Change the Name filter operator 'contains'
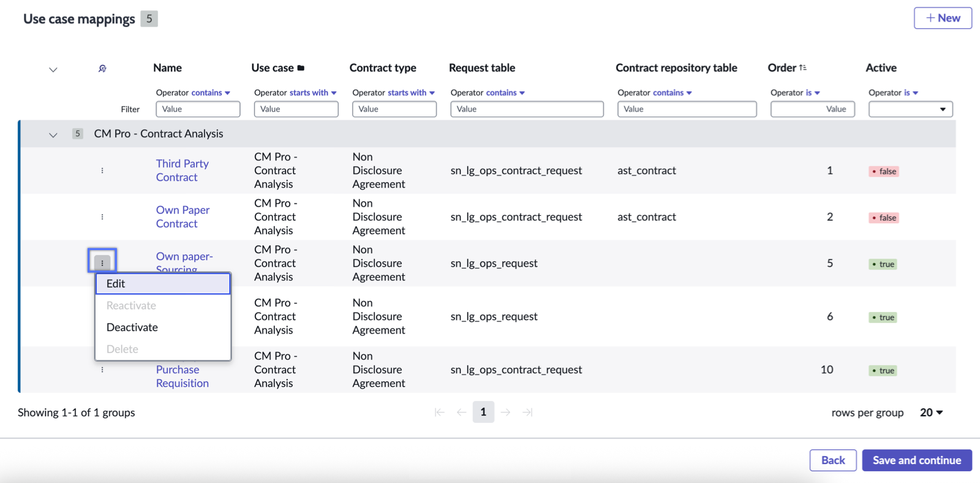Image resolution: width=980 pixels, height=483 pixels. click(x=211, y=93)
